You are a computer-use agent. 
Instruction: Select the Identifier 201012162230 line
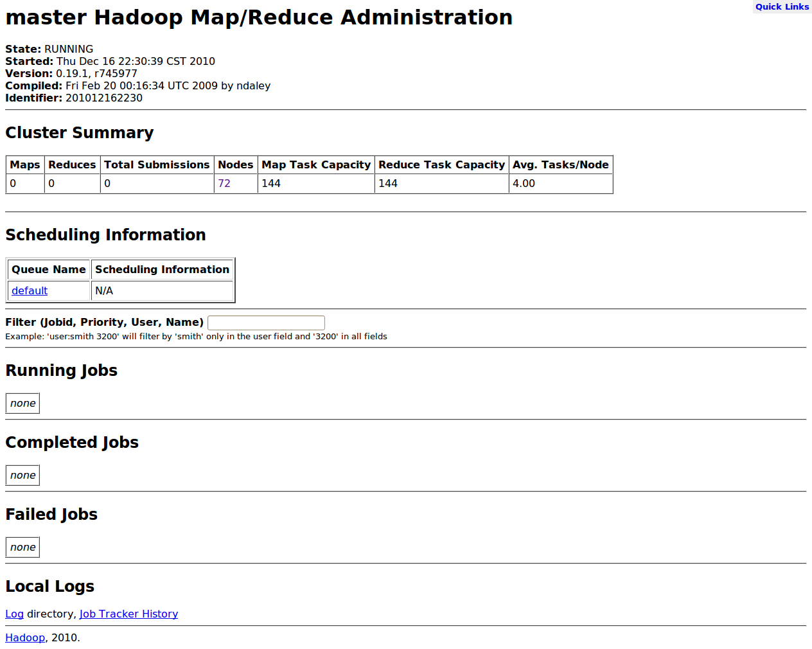pyautogui.click(x=74, y=98)
